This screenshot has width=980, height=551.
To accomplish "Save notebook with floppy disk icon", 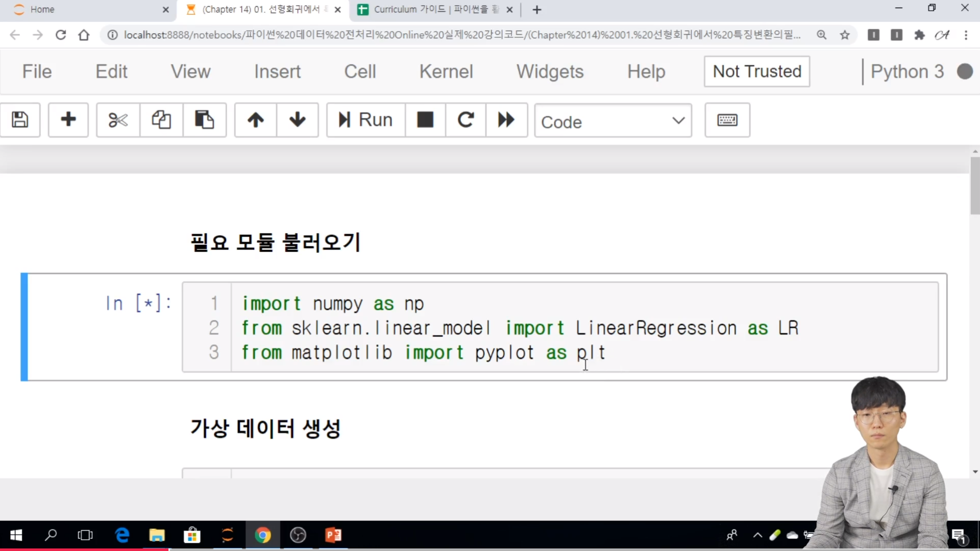I will point(20,120).
